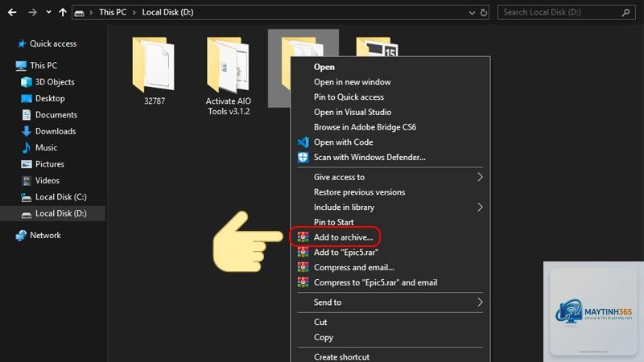Open Music in the sidebar

[x=39, y=147]
